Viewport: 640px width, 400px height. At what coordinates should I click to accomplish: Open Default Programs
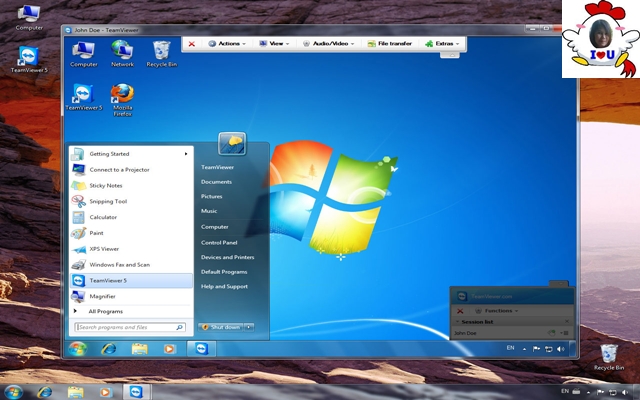click(224, 272)
